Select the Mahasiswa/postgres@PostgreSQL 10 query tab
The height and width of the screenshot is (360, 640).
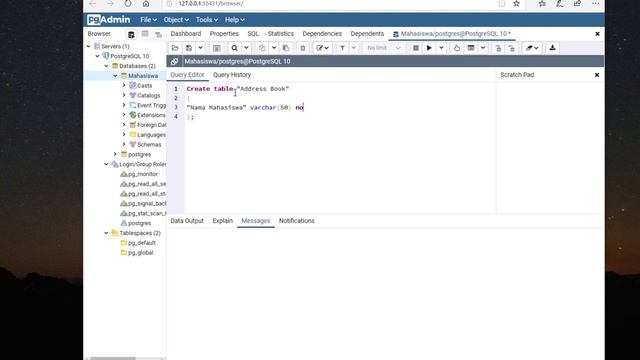coord(452,33)
